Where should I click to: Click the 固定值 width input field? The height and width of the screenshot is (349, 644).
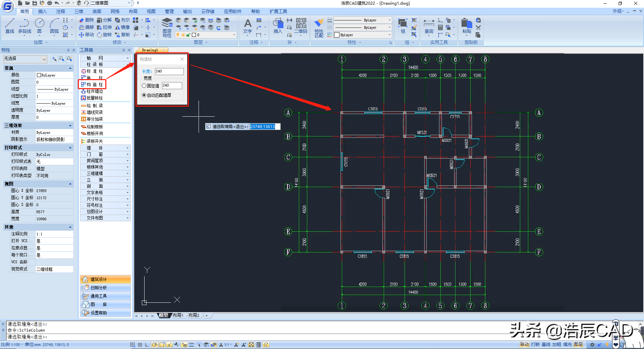pyautogui.click(x=172, y=85)
